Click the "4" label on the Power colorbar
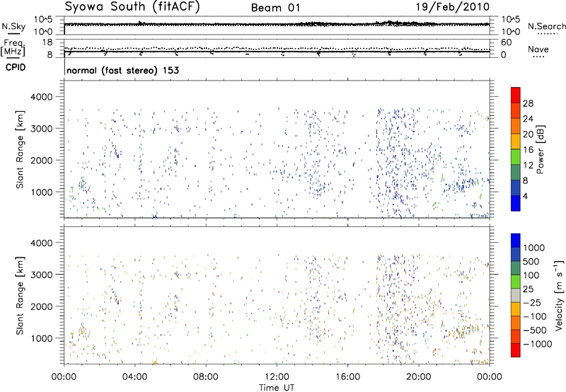The height and width of the screenshot is (392, 566). [x=525, y=197]
